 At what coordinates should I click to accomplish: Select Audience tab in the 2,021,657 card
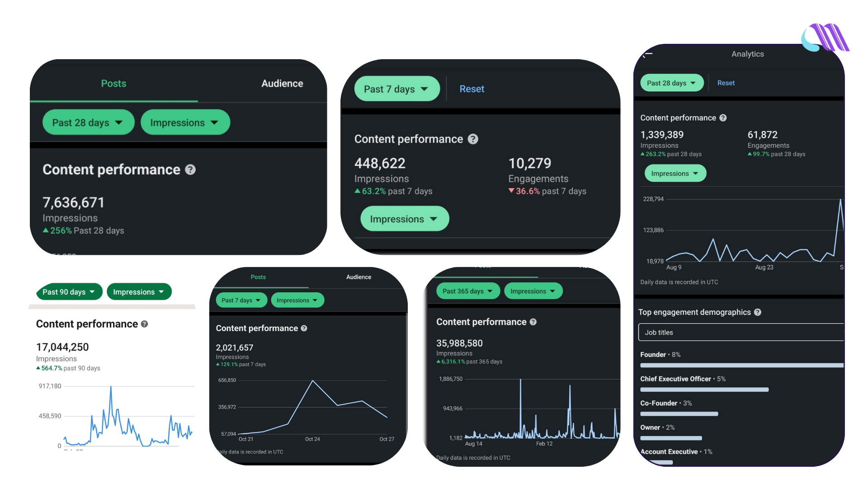pyautogui.click(x=359, y=277)
